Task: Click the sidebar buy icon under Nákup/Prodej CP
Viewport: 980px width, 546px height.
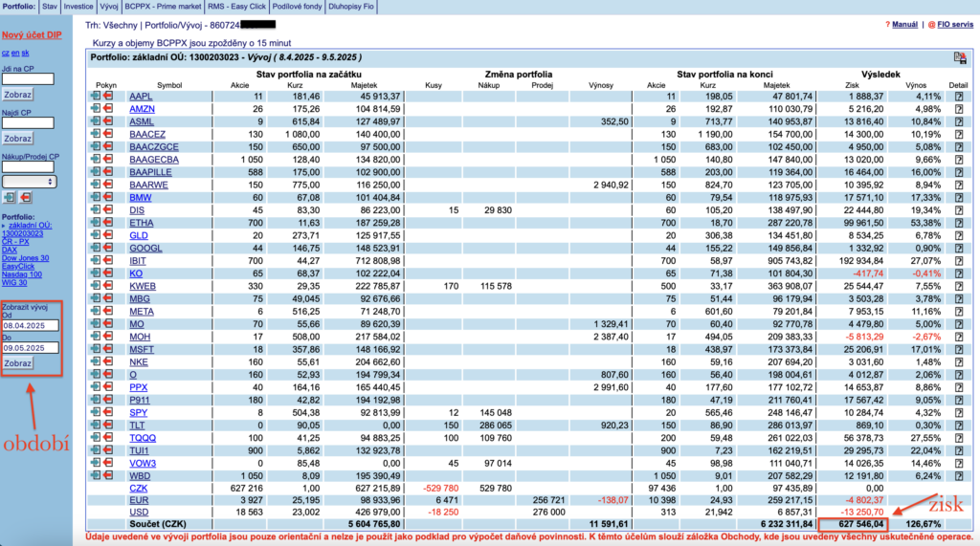Action: coord(10,197)
